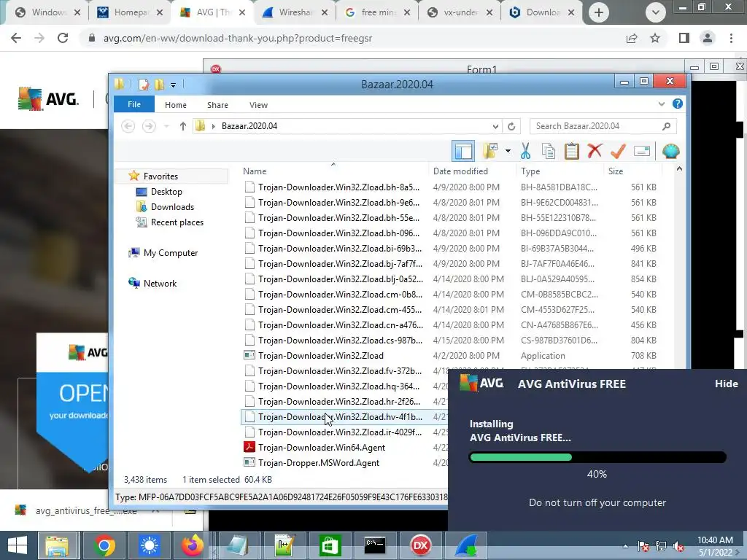This screenshot has height=560, width=747.
Task: Sort files by Size column header
Action: click(x=616, y=171)
